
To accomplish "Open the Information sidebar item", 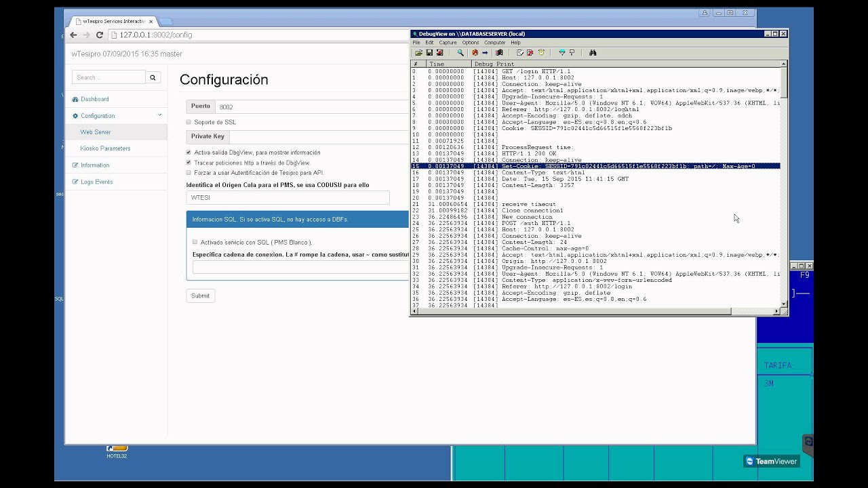I will tap(95, 165).
